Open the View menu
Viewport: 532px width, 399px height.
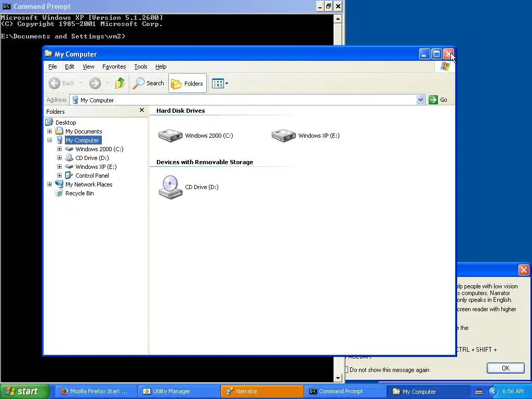coord(88,66)
